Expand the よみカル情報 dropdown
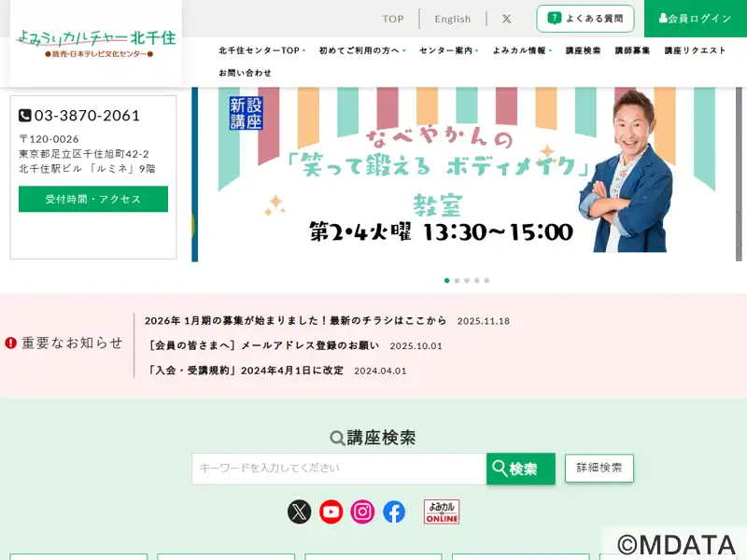Image resolution: width=747 pixels, height=560 pixels. point(522,50)
